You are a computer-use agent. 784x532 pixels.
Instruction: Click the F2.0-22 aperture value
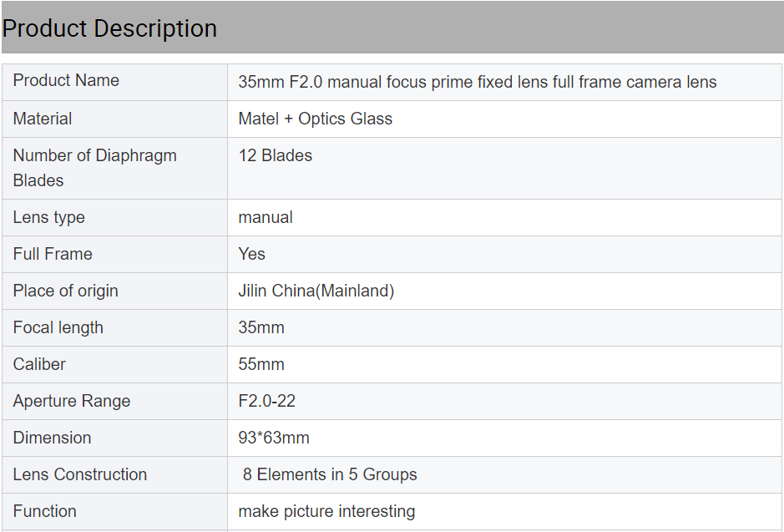(x=267, y=401)
